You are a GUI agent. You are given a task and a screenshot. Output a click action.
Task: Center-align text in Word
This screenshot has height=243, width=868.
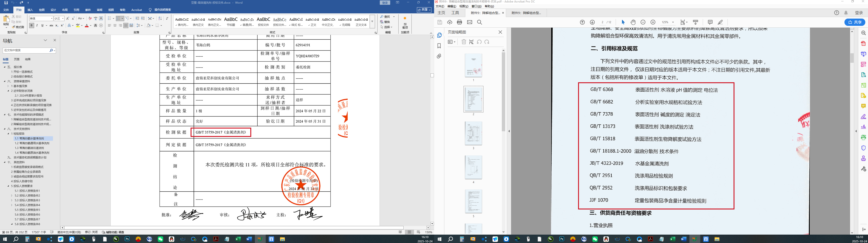(x=115, y=25)
